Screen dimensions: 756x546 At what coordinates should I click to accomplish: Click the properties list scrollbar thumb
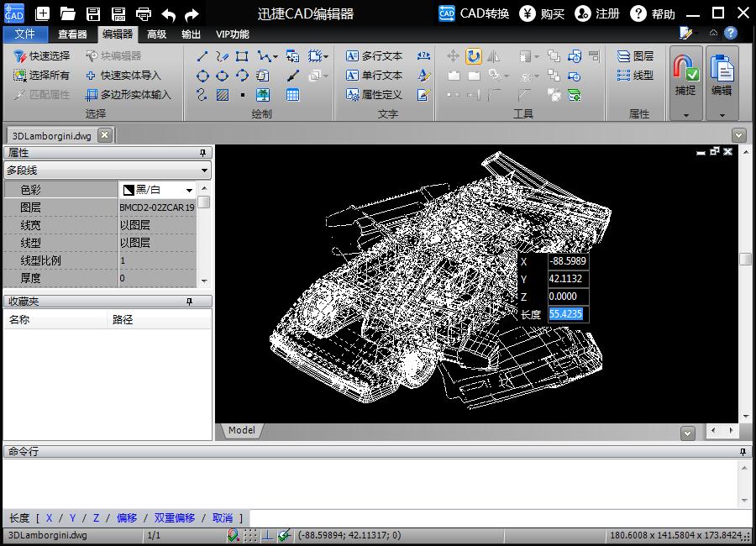pyautogui.click(x=204, y=202)
